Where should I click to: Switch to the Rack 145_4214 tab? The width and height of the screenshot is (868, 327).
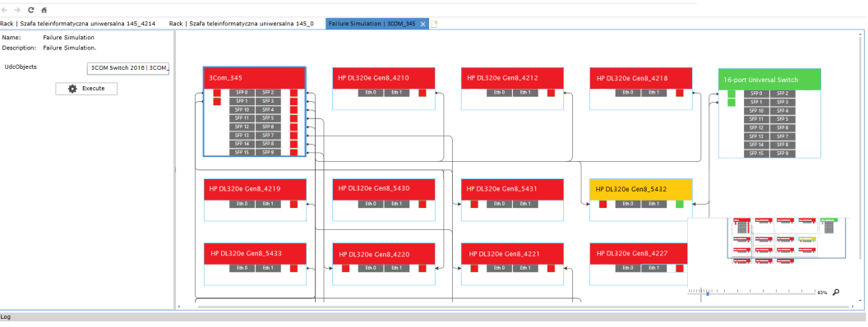[77, 24]
